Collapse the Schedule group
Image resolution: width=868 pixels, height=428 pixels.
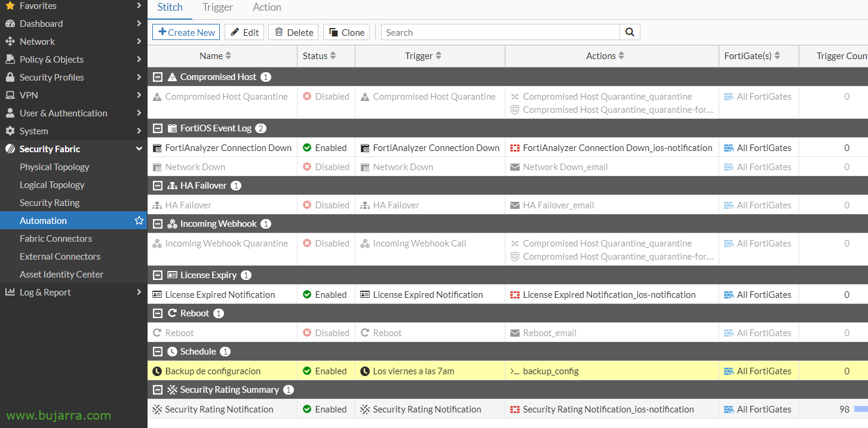pyautogui.click(x=158, y=352)
